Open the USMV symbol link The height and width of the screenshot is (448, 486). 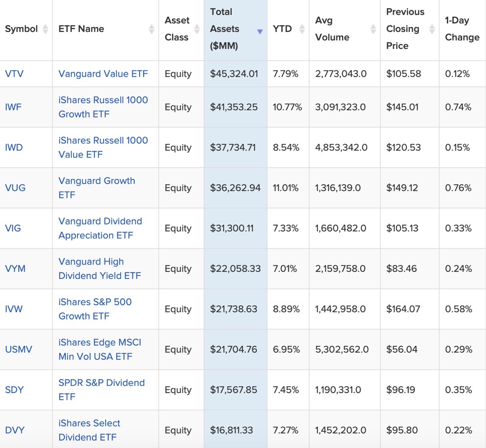click(x=18, y=350)
